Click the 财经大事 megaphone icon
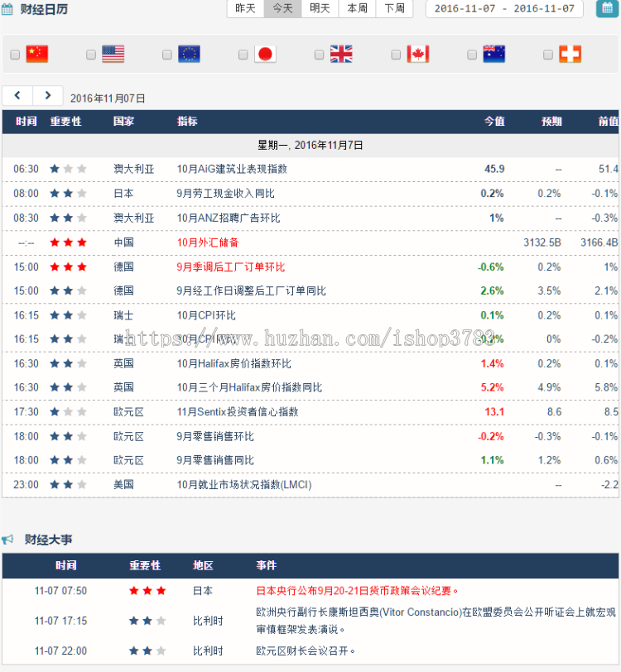Image resolution: width=621 pixels, height=672 pixels. click(7, 539)
